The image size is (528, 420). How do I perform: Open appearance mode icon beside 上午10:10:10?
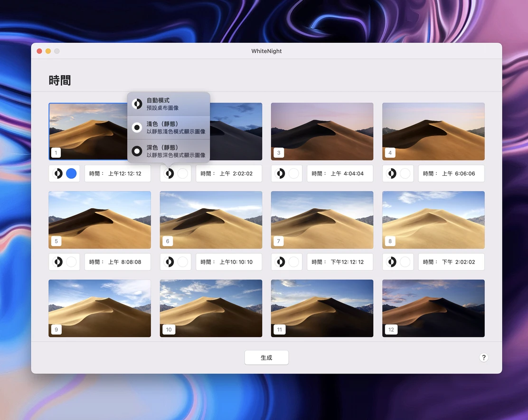[170, 262]
